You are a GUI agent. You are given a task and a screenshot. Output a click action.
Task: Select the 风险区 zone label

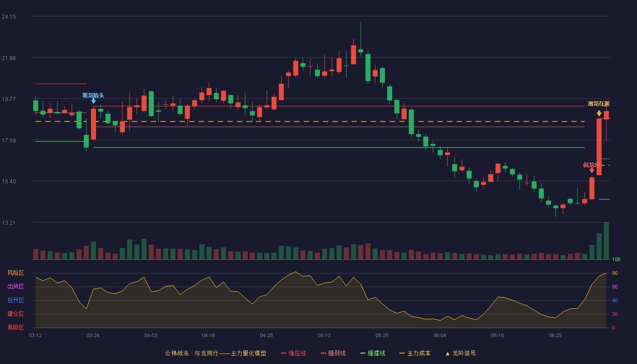[15, 273]
